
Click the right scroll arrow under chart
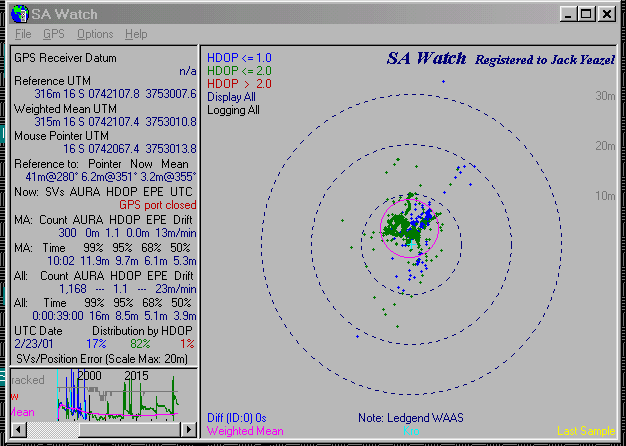point(187,428)
